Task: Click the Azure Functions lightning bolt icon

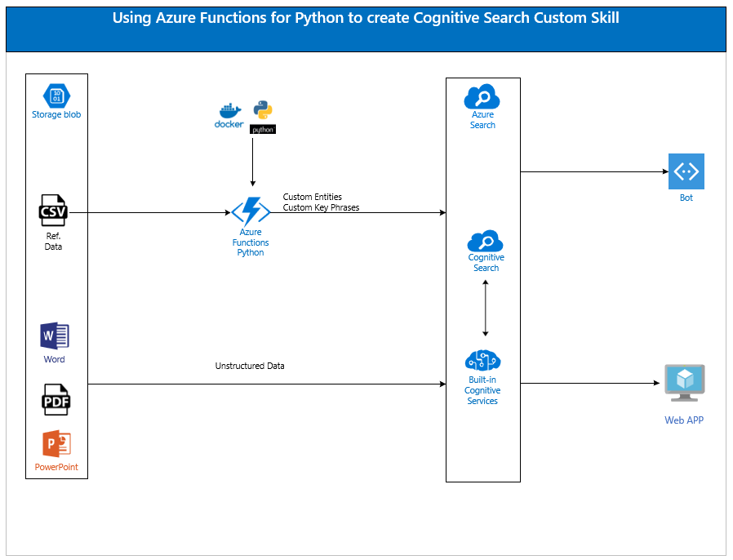Action: click(x=251, y=211)
